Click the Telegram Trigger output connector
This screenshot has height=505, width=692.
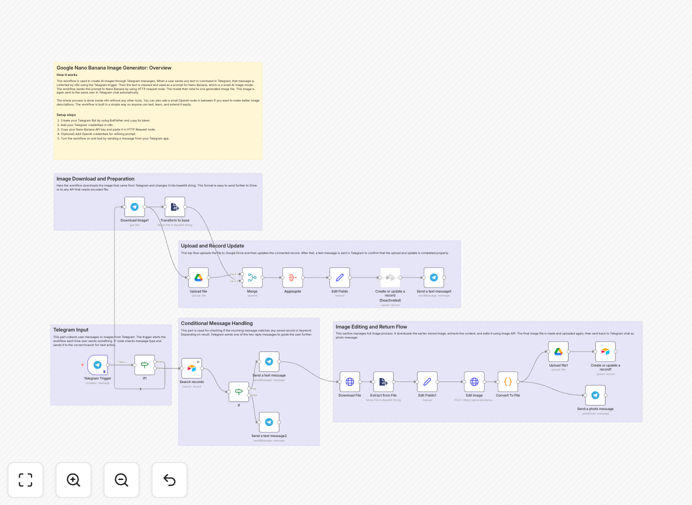click(x=109, y=365)
